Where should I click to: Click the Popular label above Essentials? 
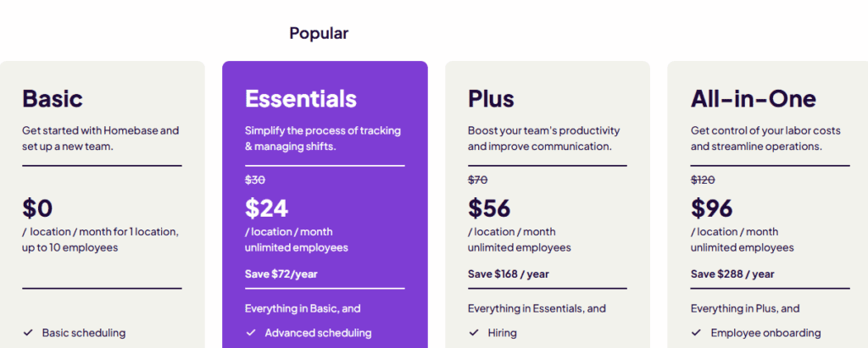coord(319,33)
